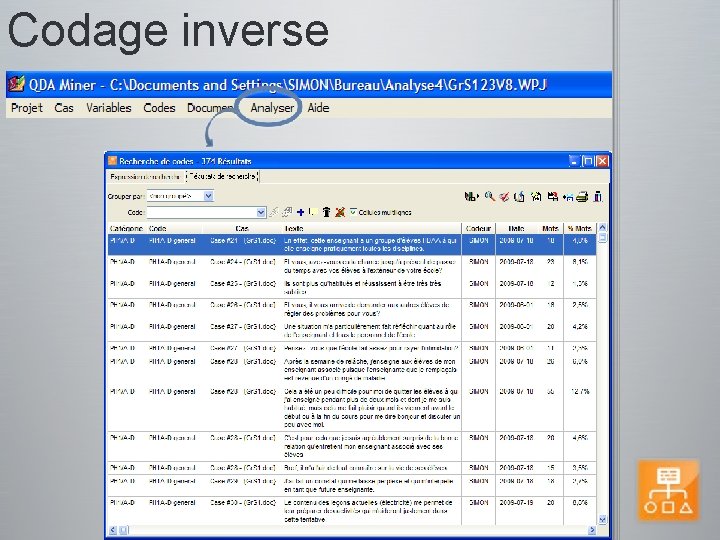The image size is (720, 540).
Task: Focus the Code input field
Action: [202, 212]
